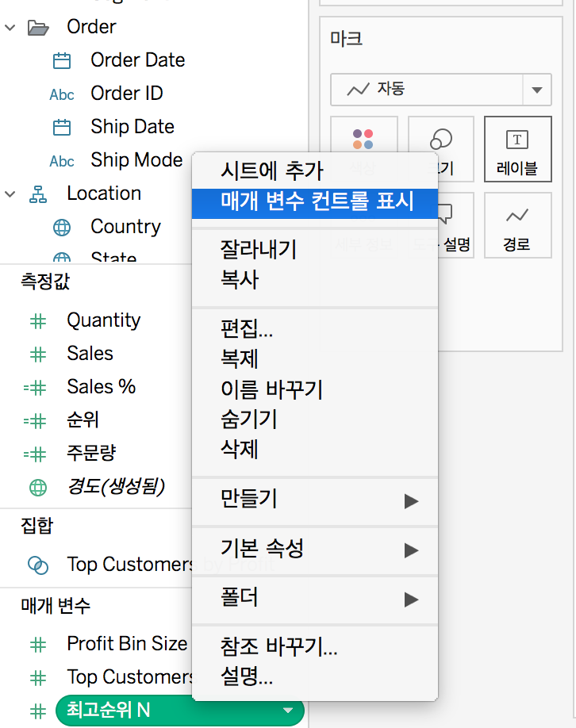The image size is (576, 728).
Task: Expand the 만들기 submenu
Action: (x=315, y=500)
